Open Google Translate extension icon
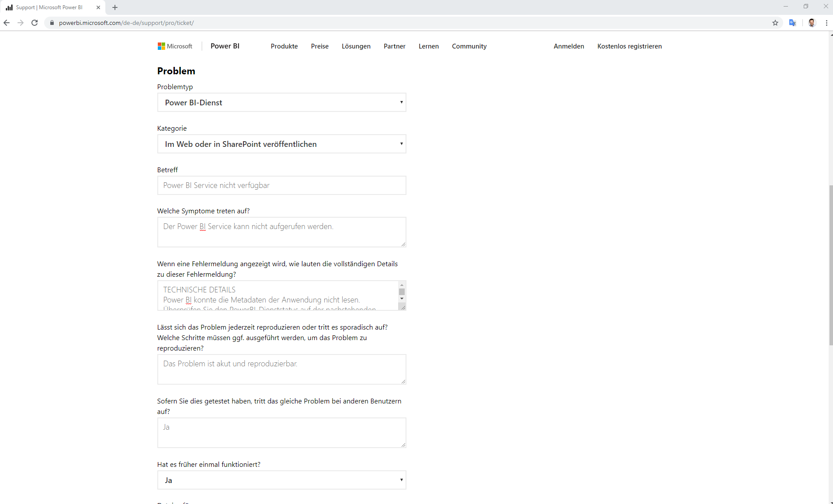833x504 pixels. click(x=792, y=23)
